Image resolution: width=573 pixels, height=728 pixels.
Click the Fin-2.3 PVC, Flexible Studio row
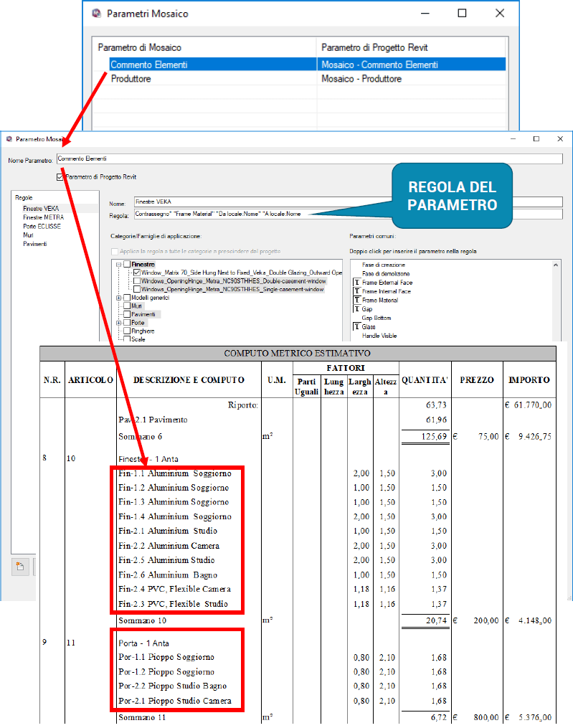[x=174, y=604]
